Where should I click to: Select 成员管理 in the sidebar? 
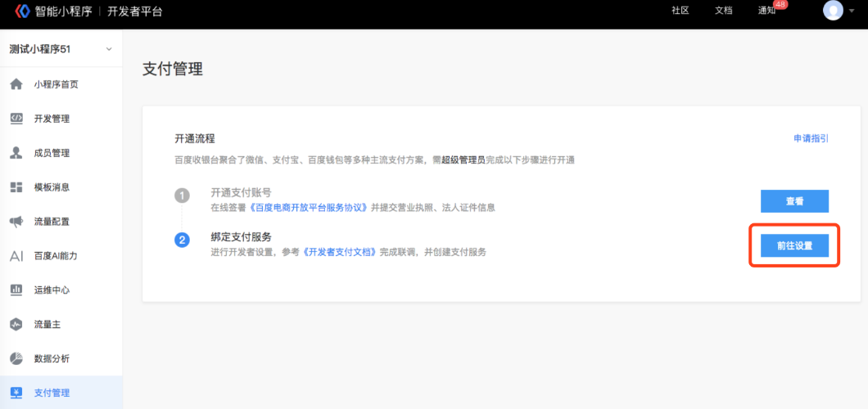(61, 153)
